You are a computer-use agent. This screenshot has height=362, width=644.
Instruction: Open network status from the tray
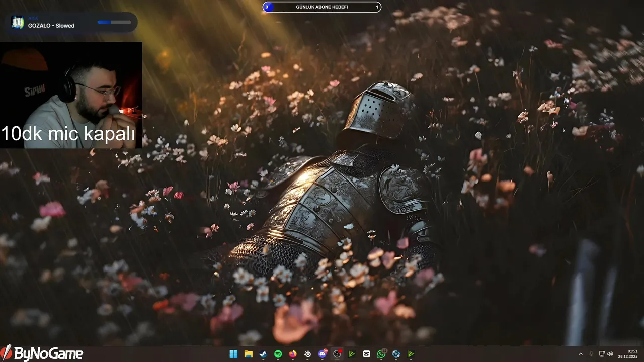[602, 354]
